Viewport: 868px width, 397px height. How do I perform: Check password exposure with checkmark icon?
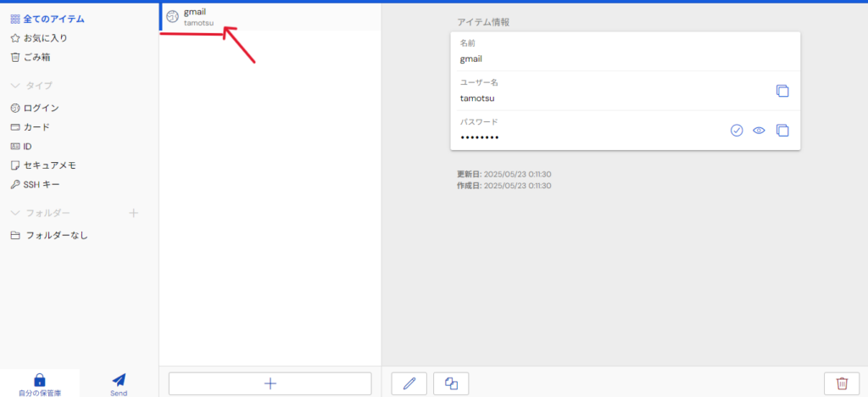tap(737, 131)
